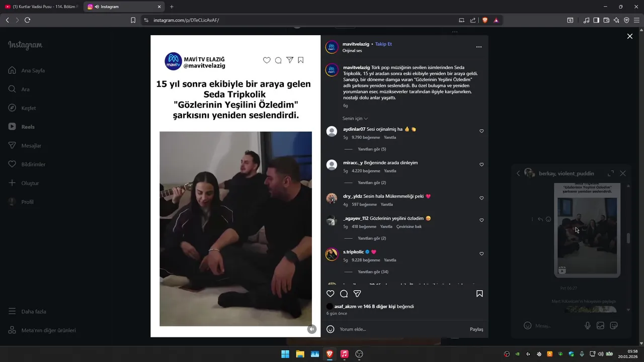Open the sticker picker in the chat panel
The width and height of the screenshot is (644, 362).
614,325
